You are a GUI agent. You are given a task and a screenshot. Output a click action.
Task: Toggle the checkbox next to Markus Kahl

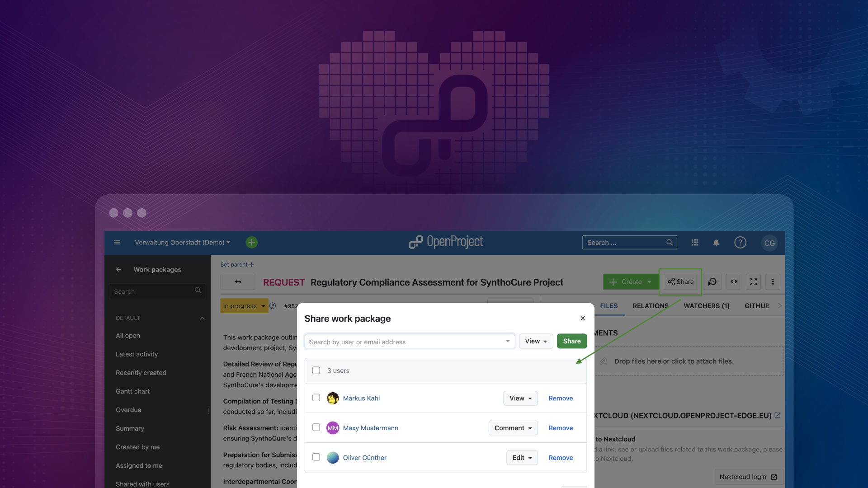316,398
